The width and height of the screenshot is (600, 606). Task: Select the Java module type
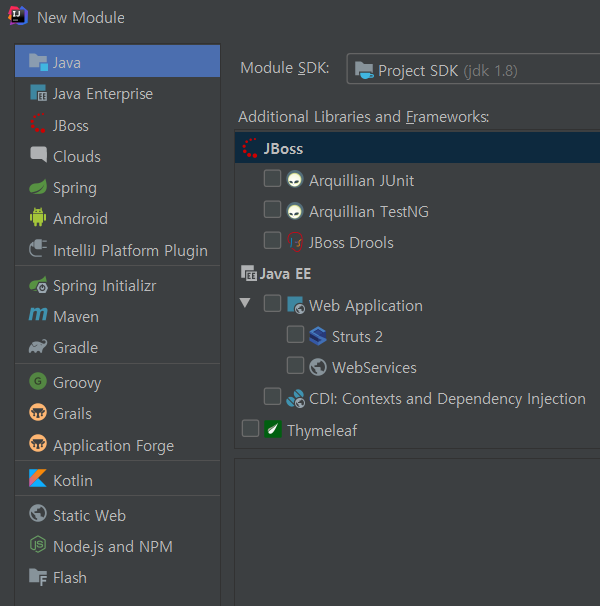118,61
